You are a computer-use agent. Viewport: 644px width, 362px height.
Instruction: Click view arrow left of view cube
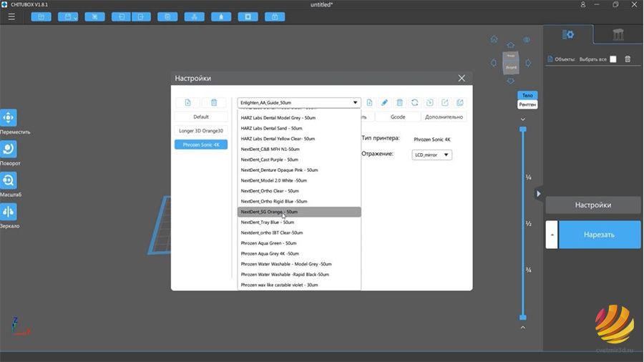[x=494, y=63]
